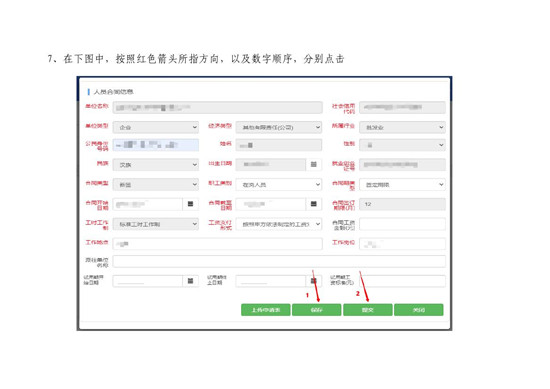550x389 pixels.
Task: Expand the 职工类别 dropdown showing 在岗人员
Action: (x=279, y=185)
